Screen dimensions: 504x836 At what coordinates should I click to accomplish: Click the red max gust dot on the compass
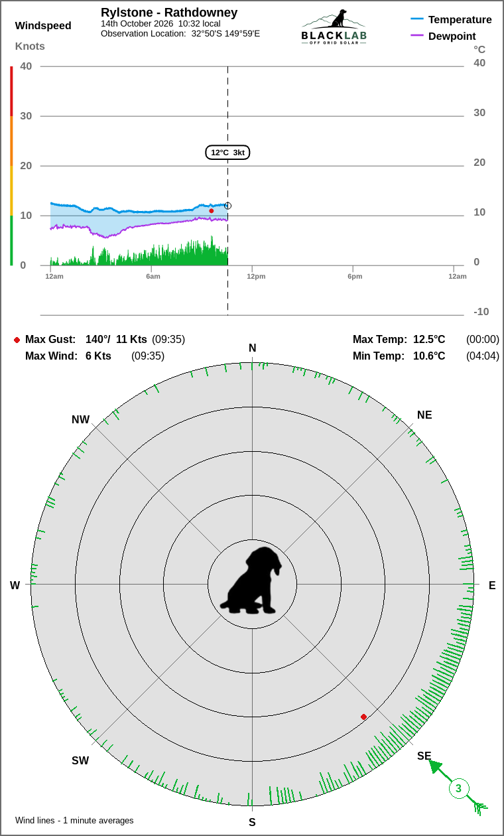pyautogui.click(x=363, y=717)
